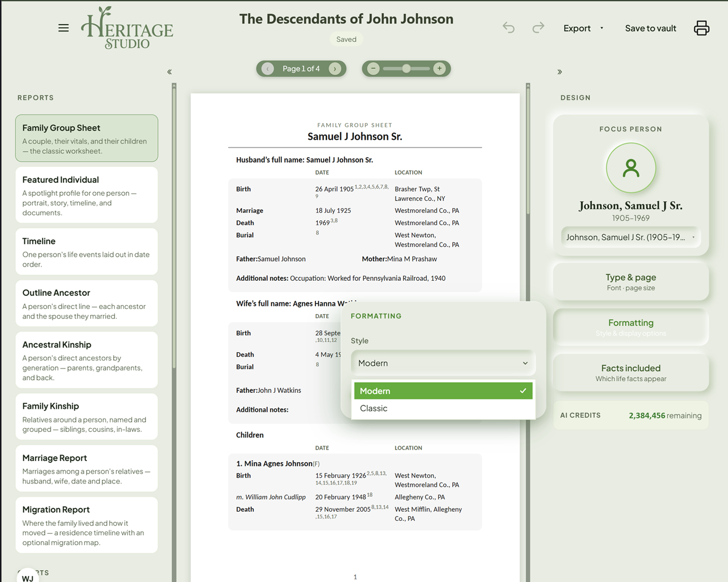
Task: Open the Export dropdown
Action: point(583,28)
